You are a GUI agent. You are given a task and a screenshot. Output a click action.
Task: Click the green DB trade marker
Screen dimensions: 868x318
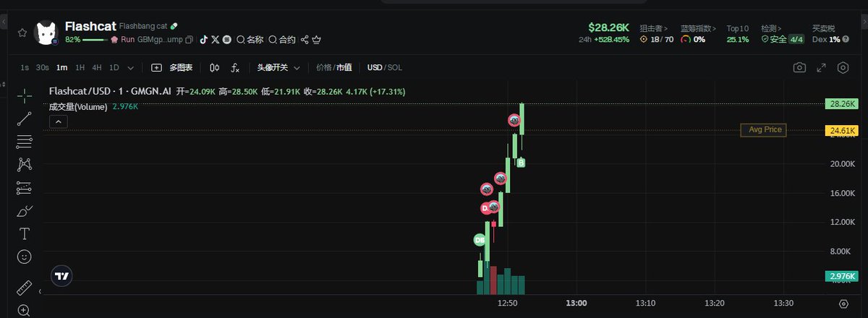pyautogui.click(x=480, y=239)
